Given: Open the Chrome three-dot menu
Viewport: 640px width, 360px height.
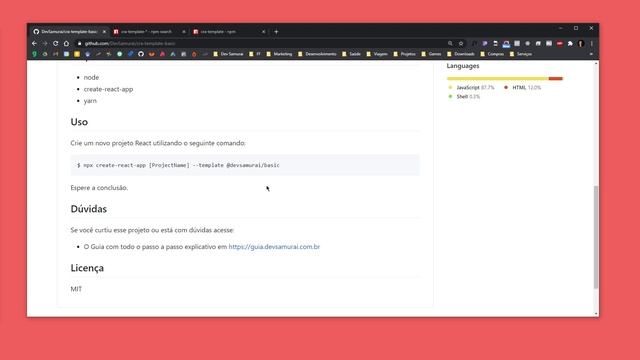Looking at the screenshot, I should coord(591,43).
